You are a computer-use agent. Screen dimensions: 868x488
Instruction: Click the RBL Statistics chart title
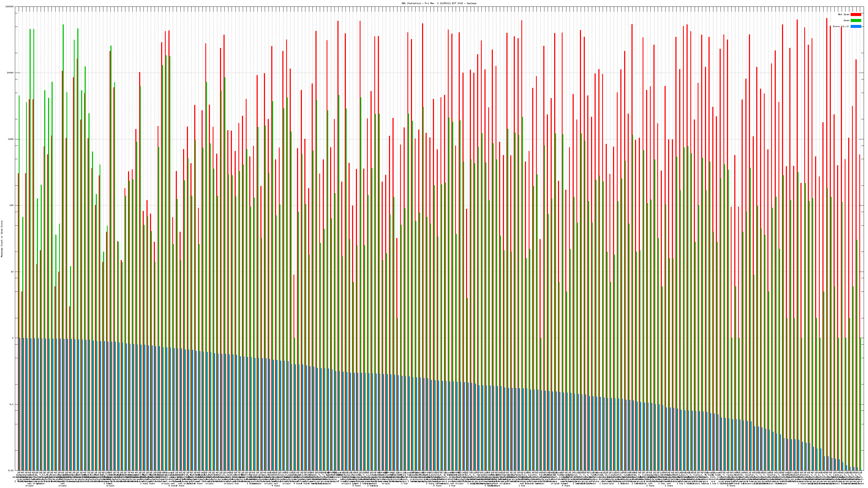coord(439,3)
